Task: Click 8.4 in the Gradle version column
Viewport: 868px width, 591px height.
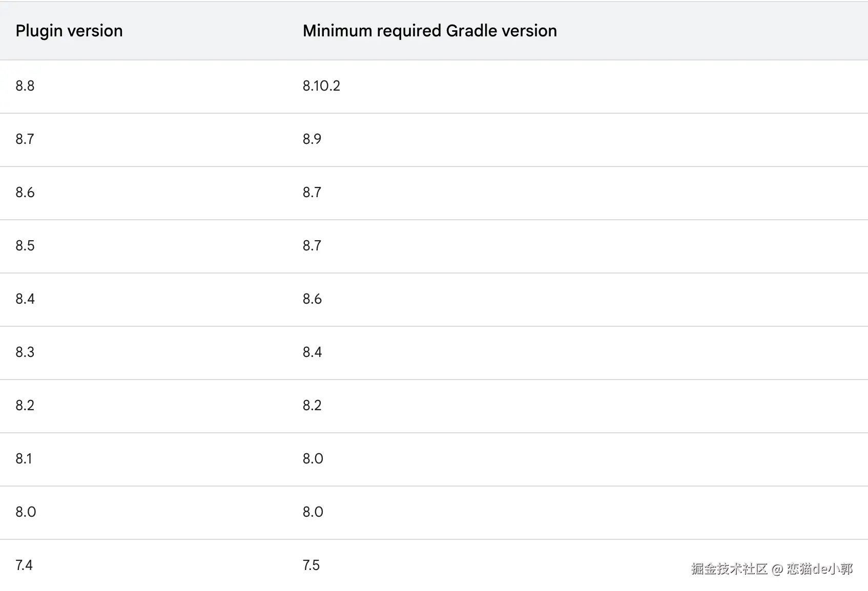Action: pyautogui.click(x=312, y=352)
